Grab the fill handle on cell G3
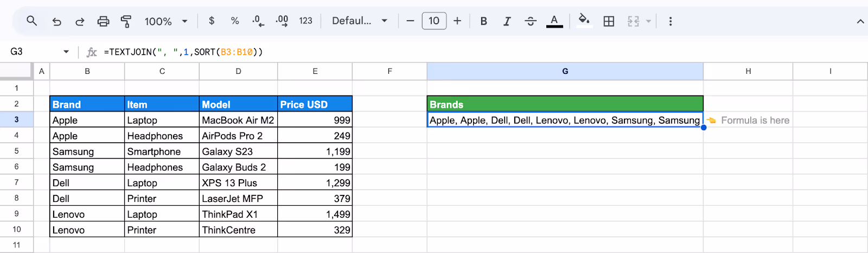 [704, 128]
